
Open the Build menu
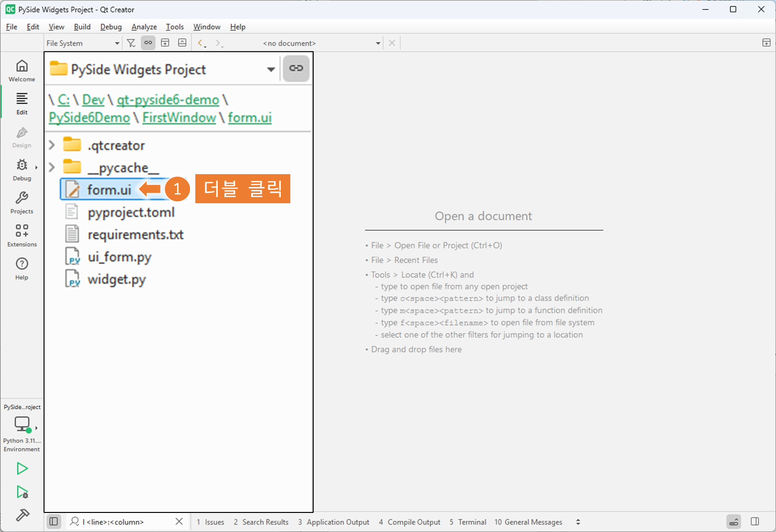82,27
